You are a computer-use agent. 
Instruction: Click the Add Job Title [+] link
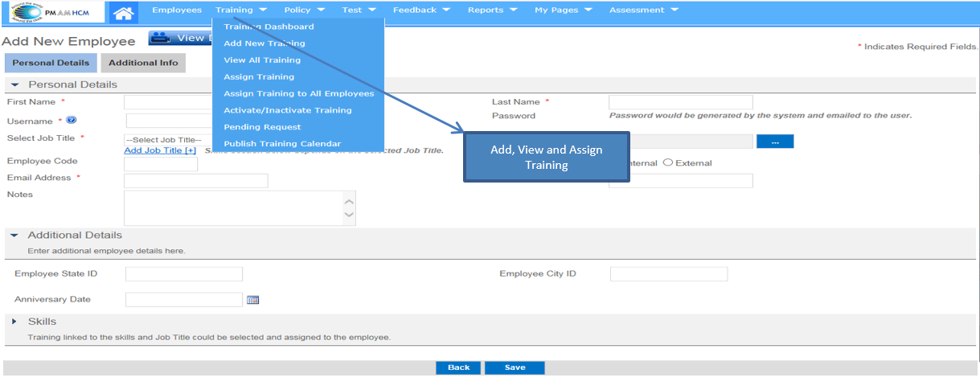coord(160,150)
